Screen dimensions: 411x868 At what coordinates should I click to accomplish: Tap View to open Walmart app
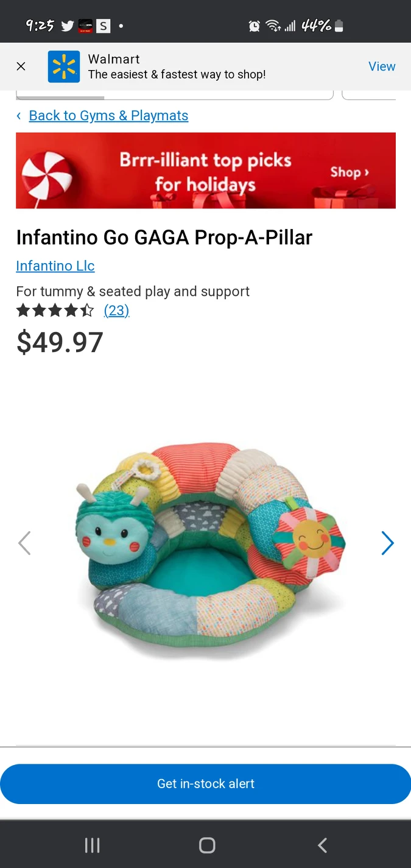[382, 66]
